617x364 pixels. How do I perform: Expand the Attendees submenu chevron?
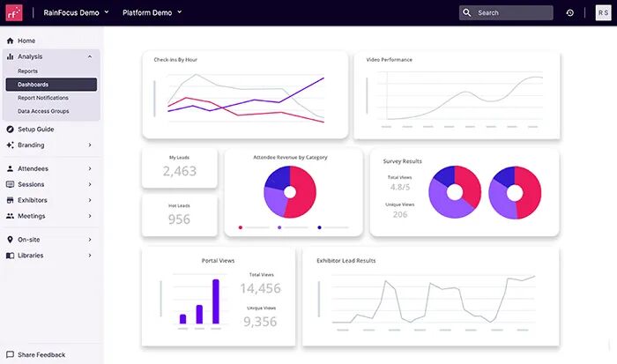pos(90,168)
